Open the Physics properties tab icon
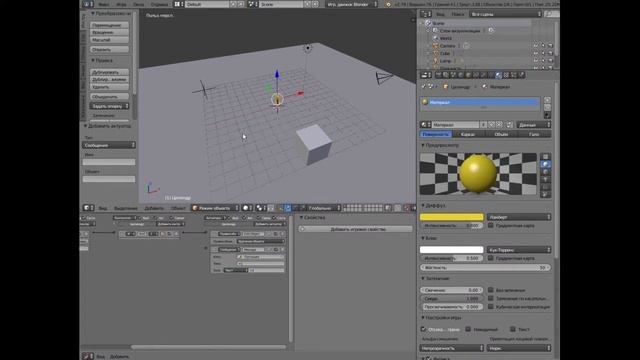This screenshot has width=640, height=360. (521, 75)
